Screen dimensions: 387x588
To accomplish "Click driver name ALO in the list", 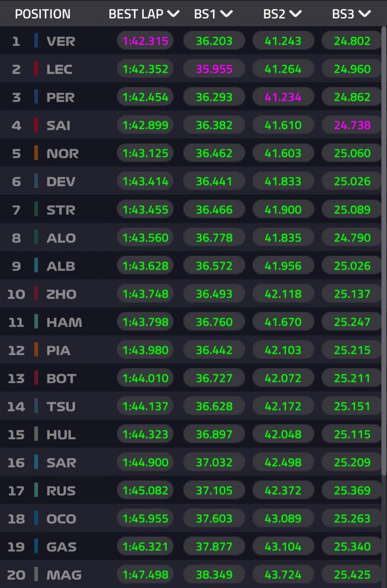I will tap(61, 238).
